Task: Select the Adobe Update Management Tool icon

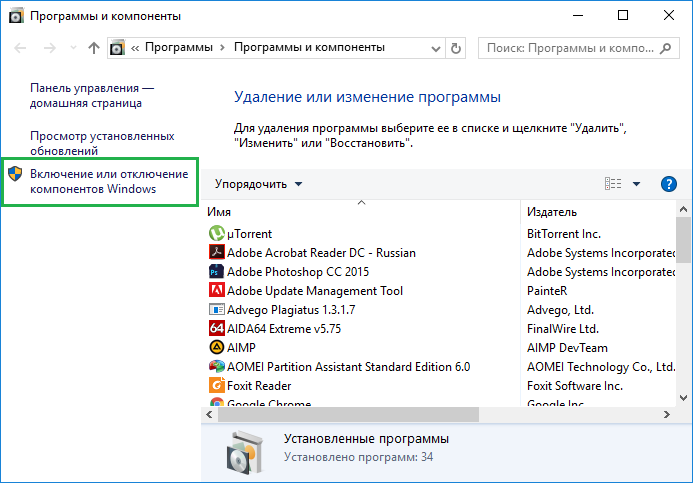Action: [216, 290]
